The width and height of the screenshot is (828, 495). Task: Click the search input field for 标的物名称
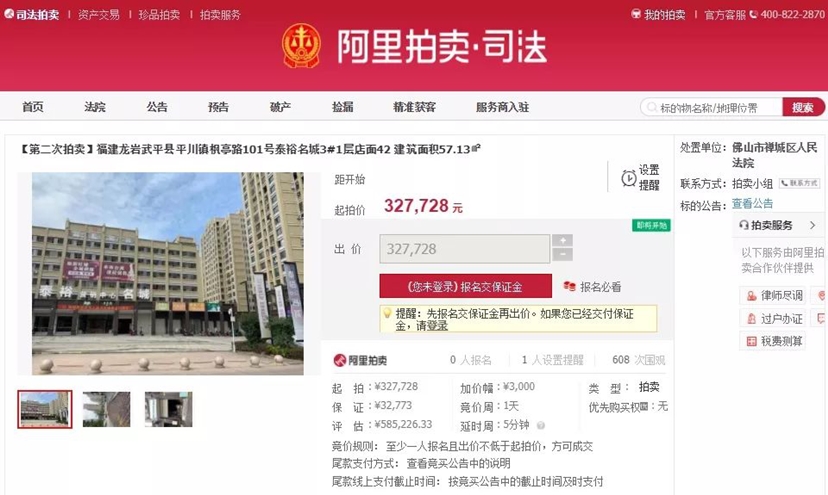pos(711,107)
